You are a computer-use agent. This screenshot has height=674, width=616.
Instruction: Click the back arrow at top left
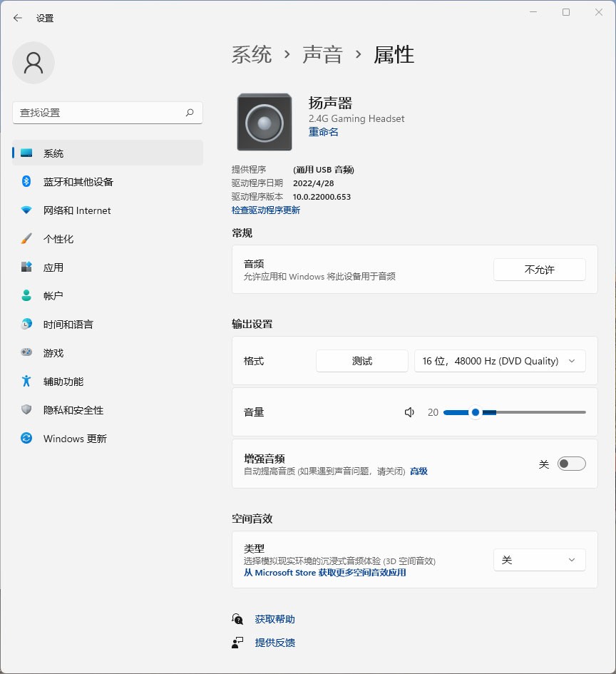tap(17, 18)
